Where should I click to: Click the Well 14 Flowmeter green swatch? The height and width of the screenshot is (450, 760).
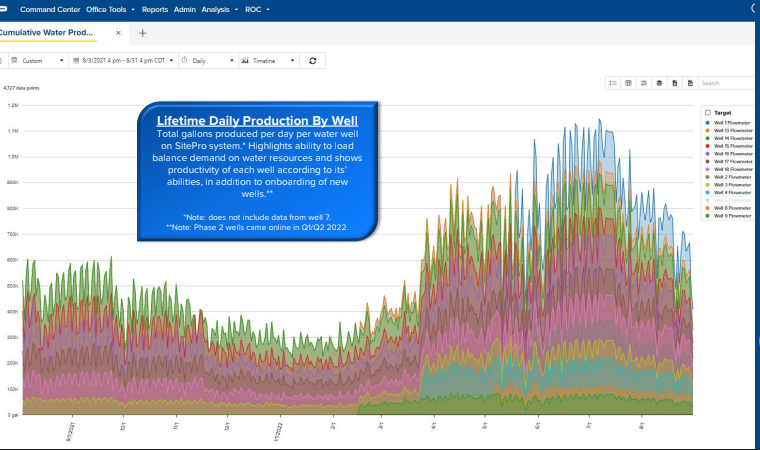click(707, 138)
